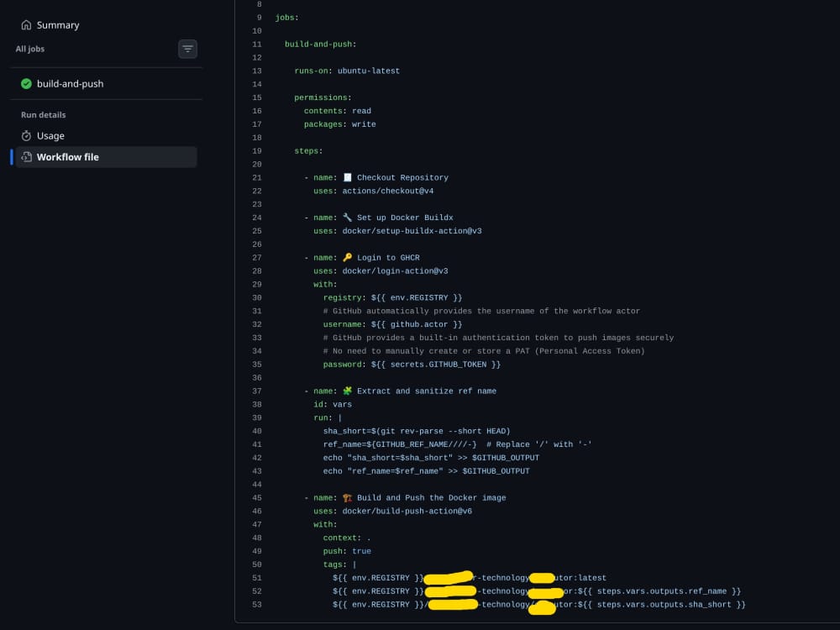Click 'echo "sha_short=$sha_short"' line
Image resolution: width=840 pixels, height=630 pixels.
click(x=431, y=458)
